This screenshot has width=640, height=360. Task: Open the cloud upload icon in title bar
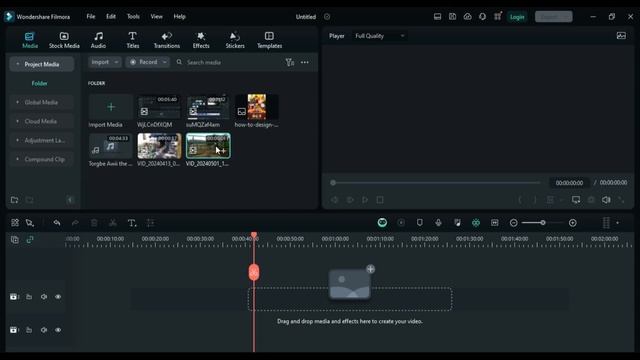pyautogui.click(x=467, y=17)
